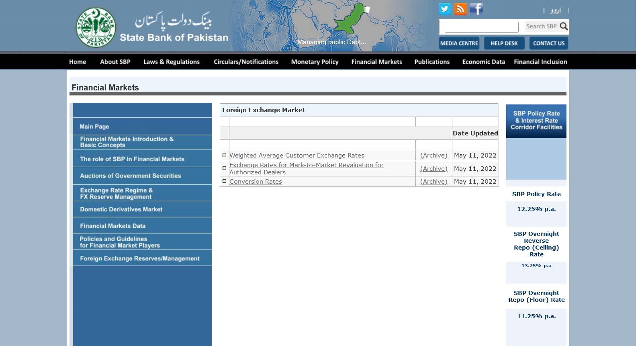The height and width of the screenshot is (346, 644).
Task: Open the RSS feed icon
Action: (460, 9)
